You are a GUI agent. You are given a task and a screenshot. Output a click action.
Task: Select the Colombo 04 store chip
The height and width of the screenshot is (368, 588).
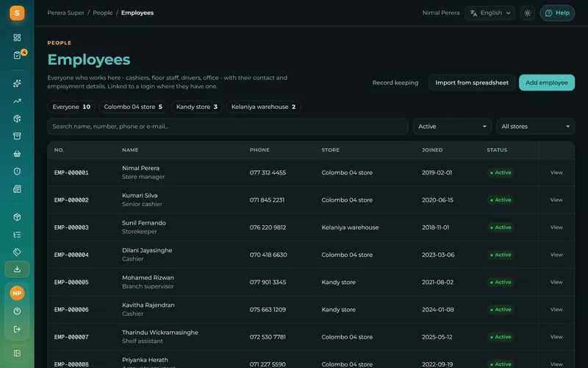[x=133, y=107]
